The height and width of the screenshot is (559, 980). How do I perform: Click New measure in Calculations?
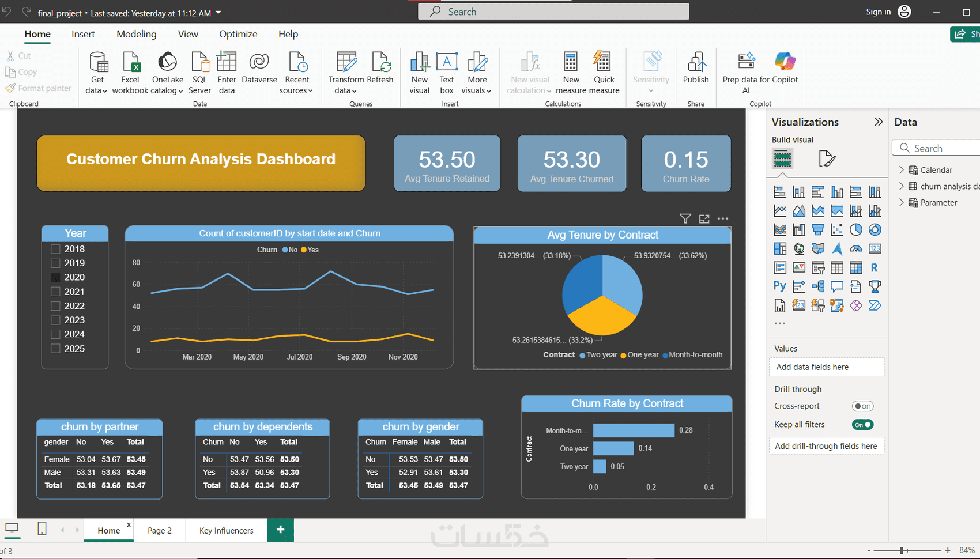click(x=571, y=73)
